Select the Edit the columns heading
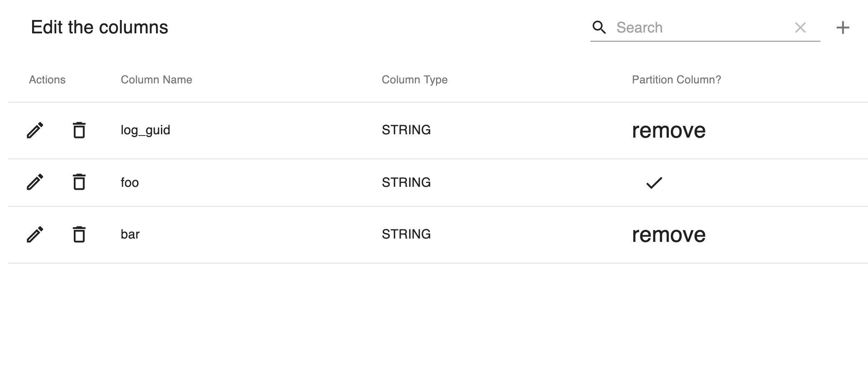 point(100,28)
